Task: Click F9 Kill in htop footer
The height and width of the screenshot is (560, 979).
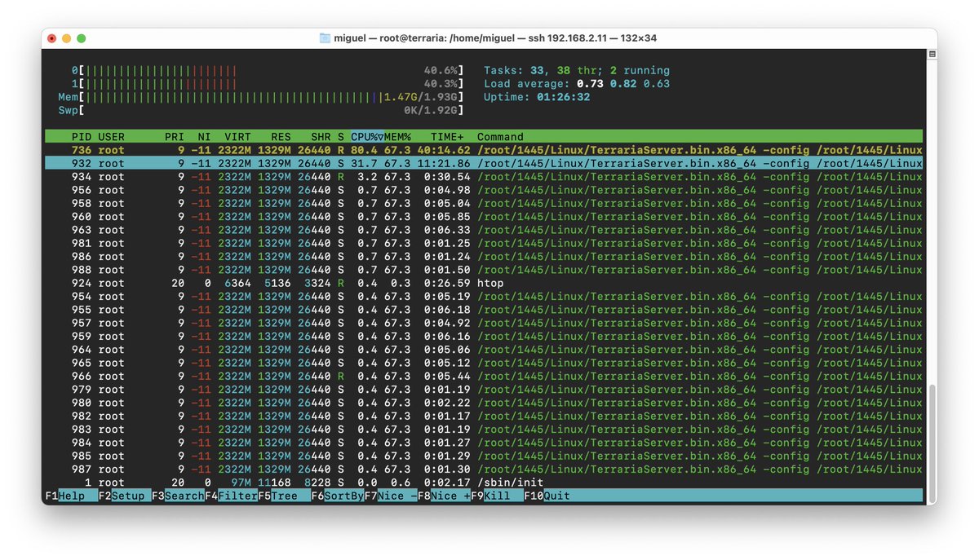Action: pos(497,496)
